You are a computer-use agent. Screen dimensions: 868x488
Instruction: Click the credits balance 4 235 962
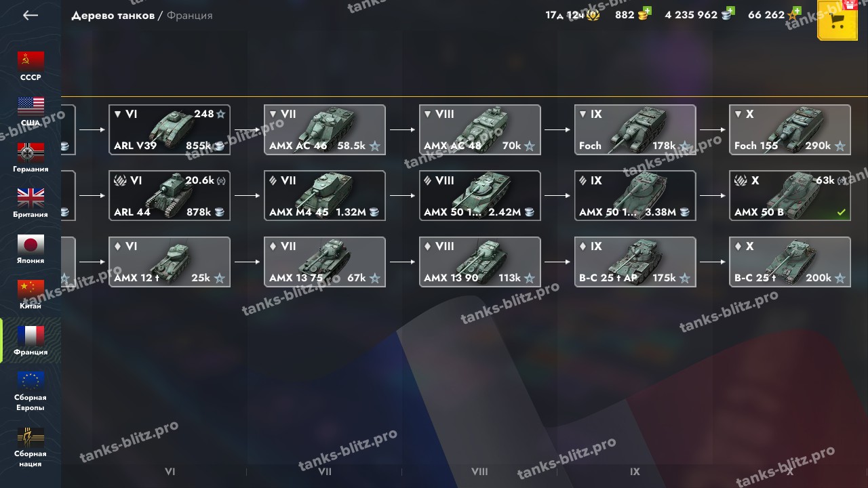691,15
